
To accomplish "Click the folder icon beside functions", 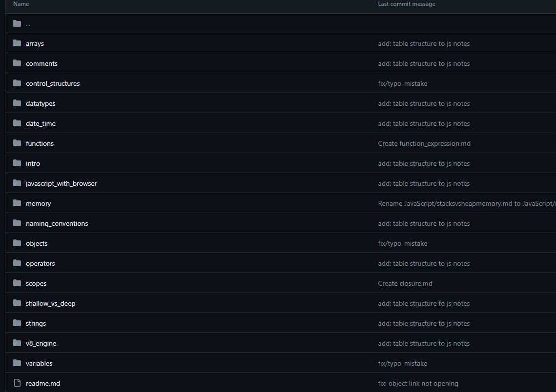I will click(x=17, y=143).
